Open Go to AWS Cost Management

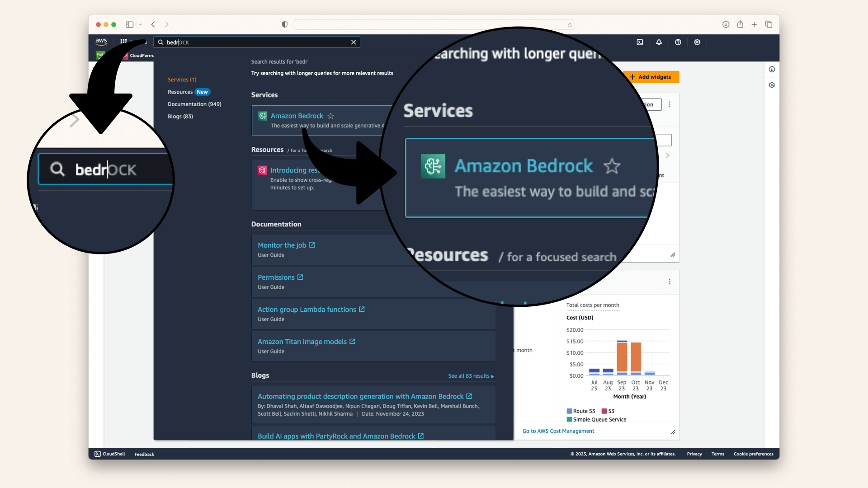pyautogui.click(x=558, y=431)
